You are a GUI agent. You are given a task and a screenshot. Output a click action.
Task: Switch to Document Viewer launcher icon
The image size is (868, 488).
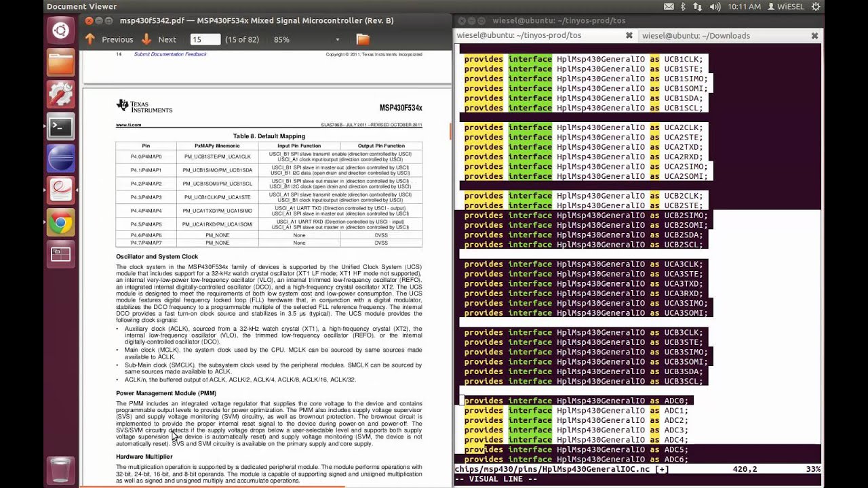[60, 190]
